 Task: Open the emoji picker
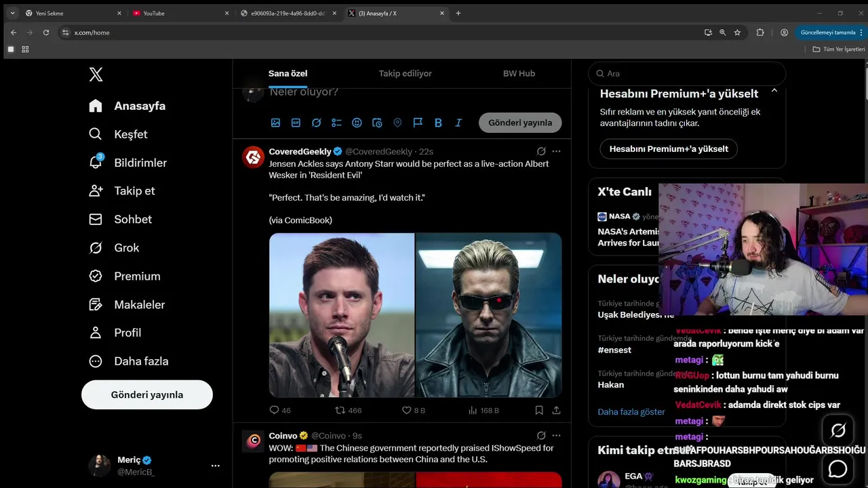[357, 123]
